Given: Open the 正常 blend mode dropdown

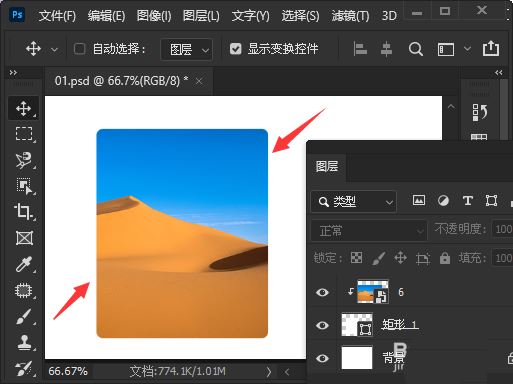Looking at the screenshot, I should point(369,230).
